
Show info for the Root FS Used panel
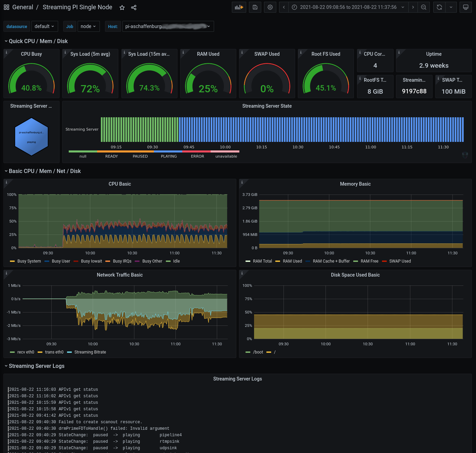coord(301,52)
